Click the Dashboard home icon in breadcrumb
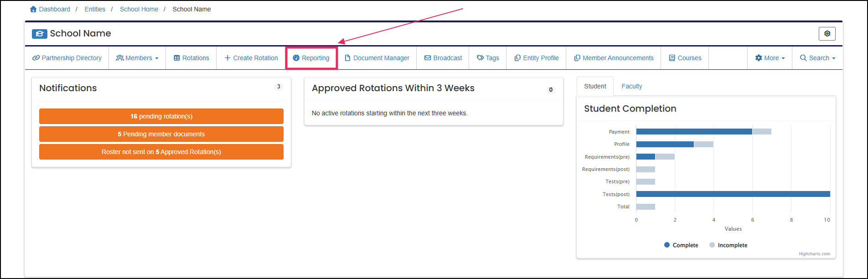Screen dimensions: 868x279 click(33, 9)
